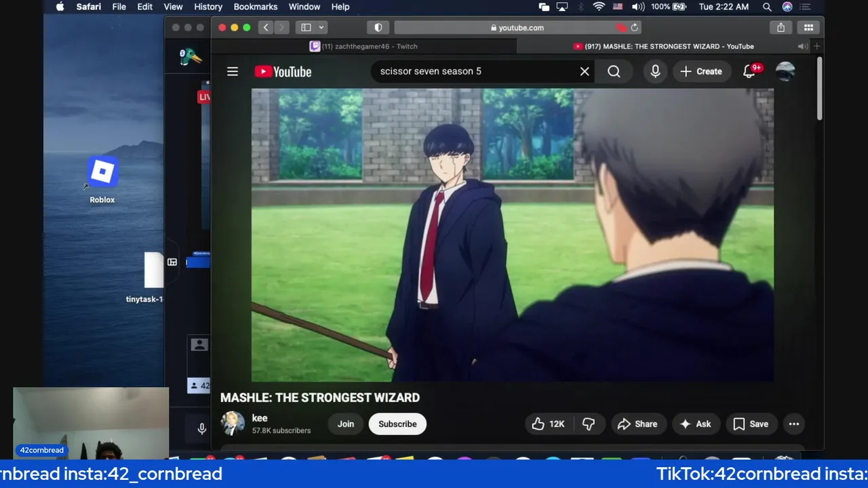This screenshot has height=488, width=868.
Task: Click the Join channel button
Action: click(x=346, y=424)
